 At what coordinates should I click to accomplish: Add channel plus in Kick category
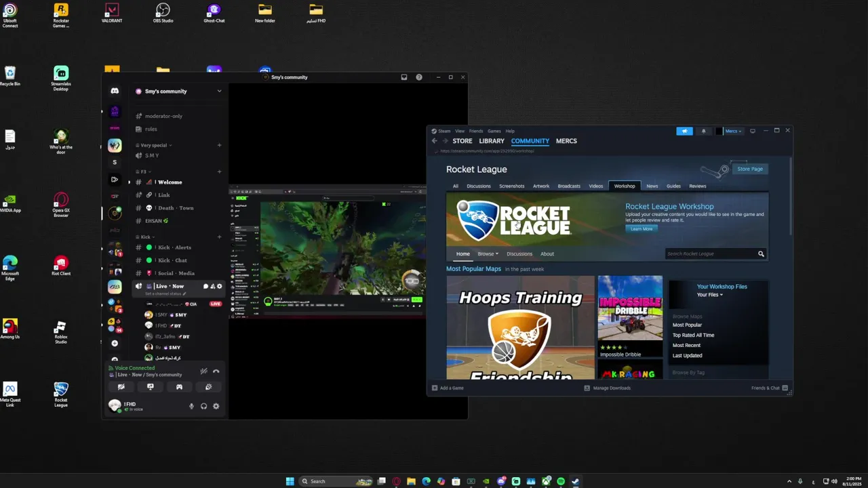(219, 237)
